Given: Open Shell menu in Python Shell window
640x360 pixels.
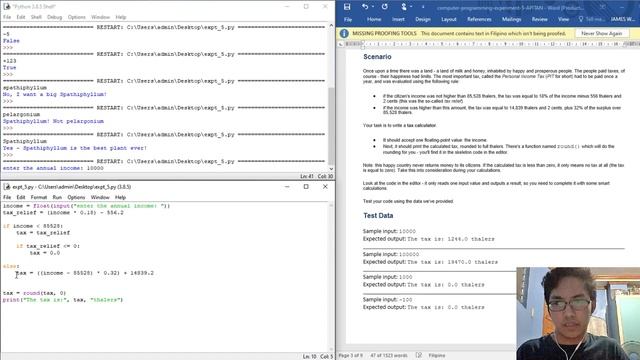Looking at the screenshot, I should coord(36,17).
